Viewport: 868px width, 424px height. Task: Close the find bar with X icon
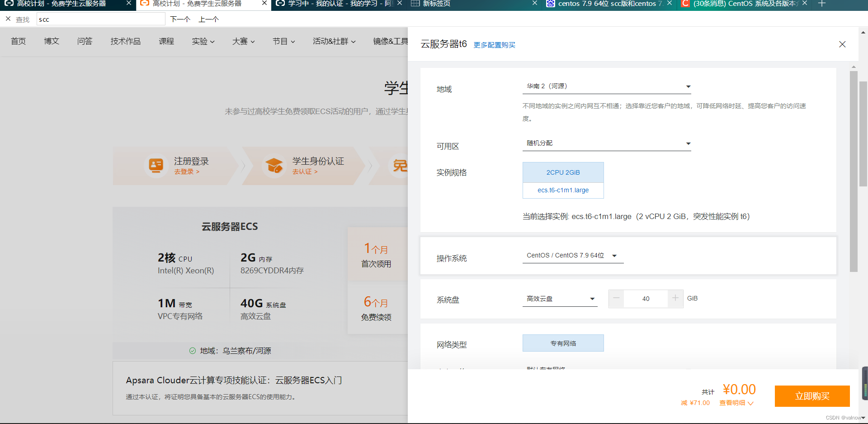point(8,19)
